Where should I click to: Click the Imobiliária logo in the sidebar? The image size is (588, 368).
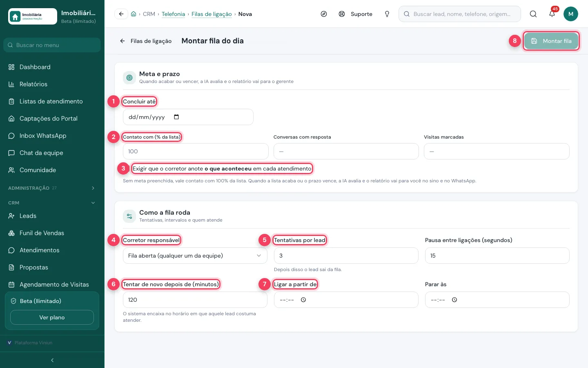point(33,16)
